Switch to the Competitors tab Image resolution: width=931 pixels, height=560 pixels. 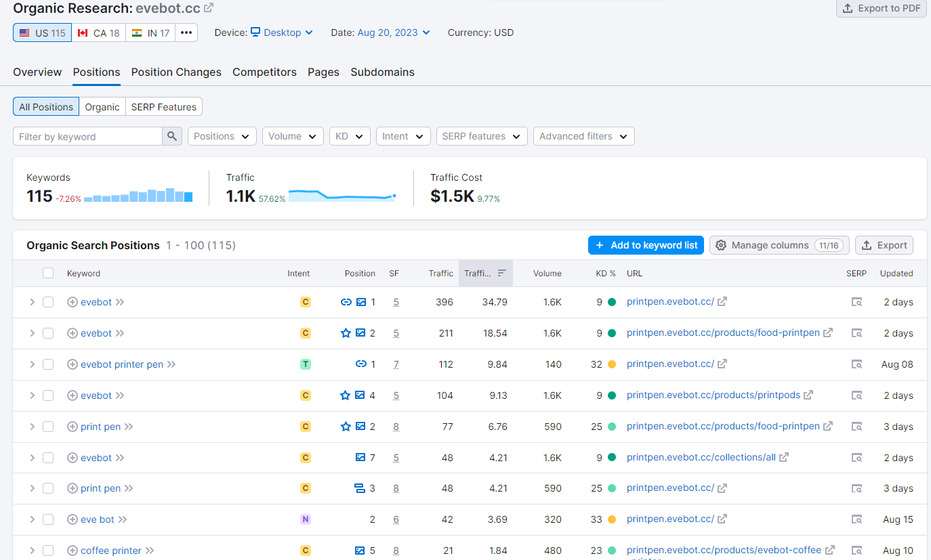(x=264, y=72)
